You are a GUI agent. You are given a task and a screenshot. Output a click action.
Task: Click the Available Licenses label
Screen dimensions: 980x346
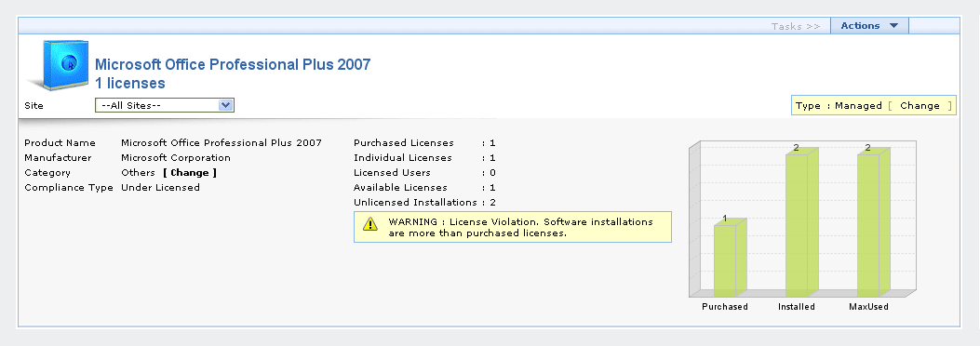pyautogui.click(x=400, y=188)
